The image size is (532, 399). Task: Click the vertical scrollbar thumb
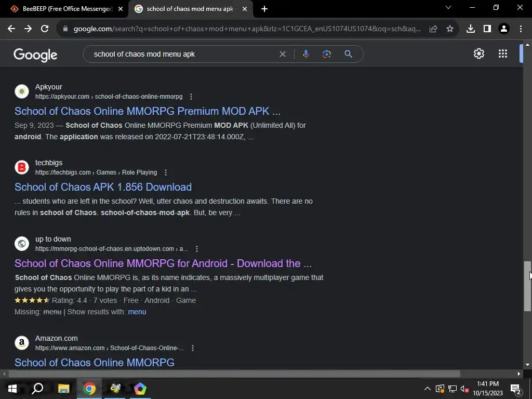(527, 286)
